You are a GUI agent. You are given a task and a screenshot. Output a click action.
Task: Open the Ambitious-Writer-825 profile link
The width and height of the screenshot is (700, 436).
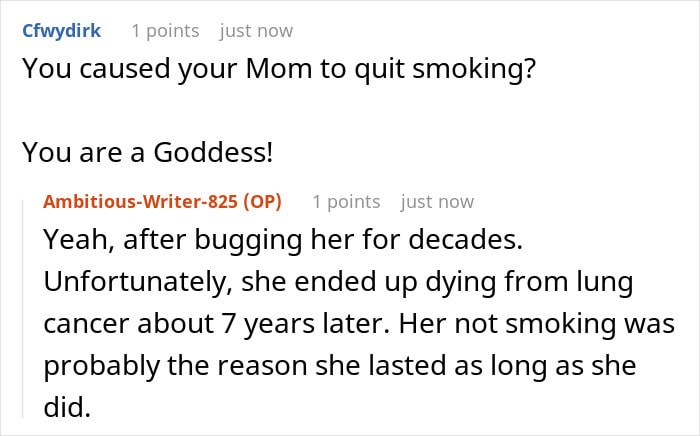tap(140, 202)
